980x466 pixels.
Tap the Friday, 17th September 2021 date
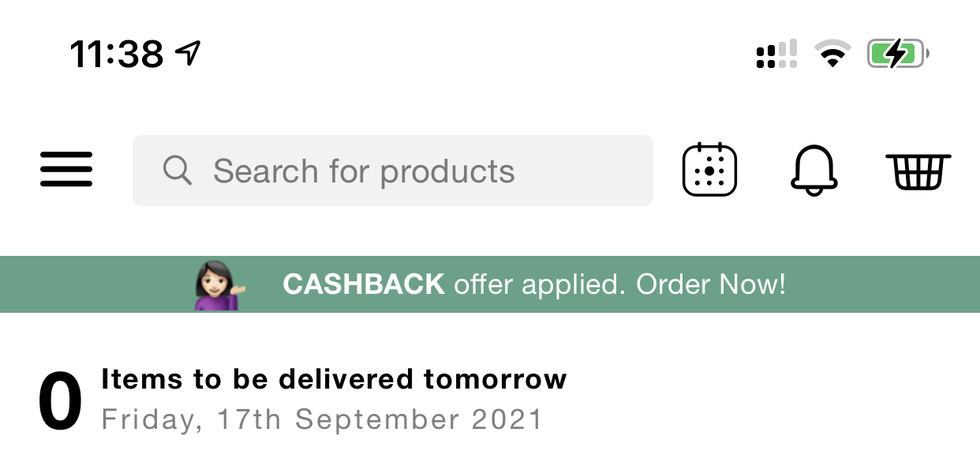click(x=322, y=419)
